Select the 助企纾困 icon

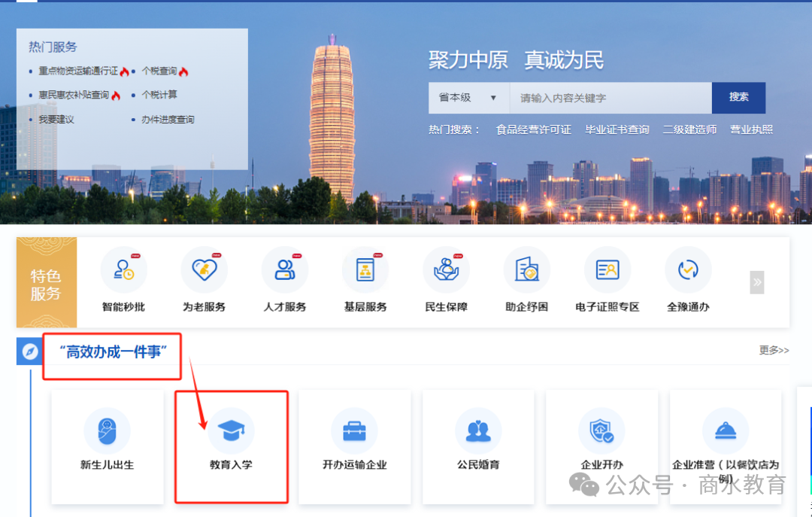click(526, 279)
